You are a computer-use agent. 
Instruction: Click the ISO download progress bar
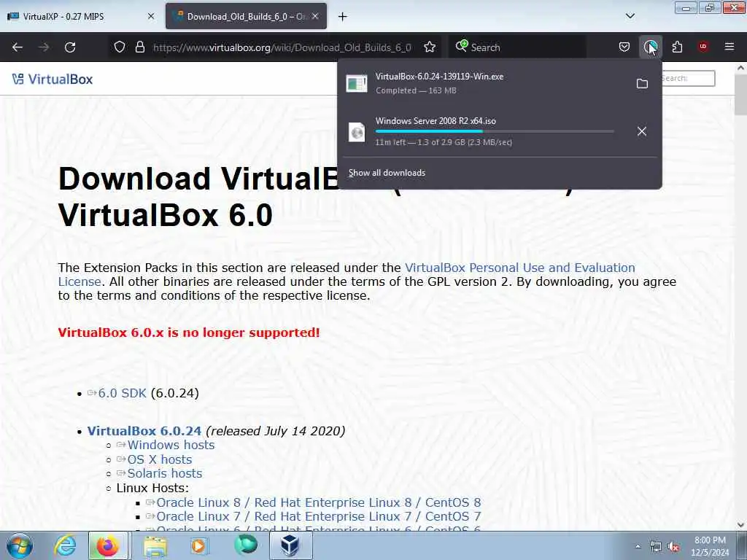(x=495, y=131)
